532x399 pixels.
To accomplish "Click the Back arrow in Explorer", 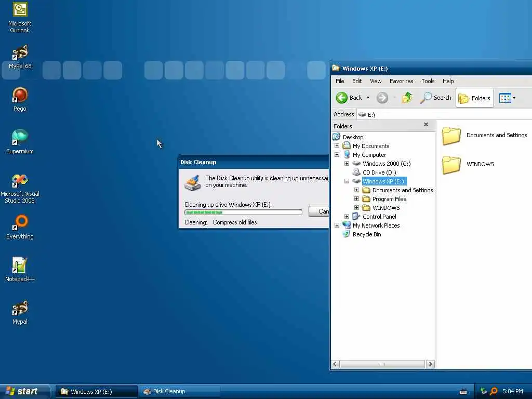I will 349,98.
